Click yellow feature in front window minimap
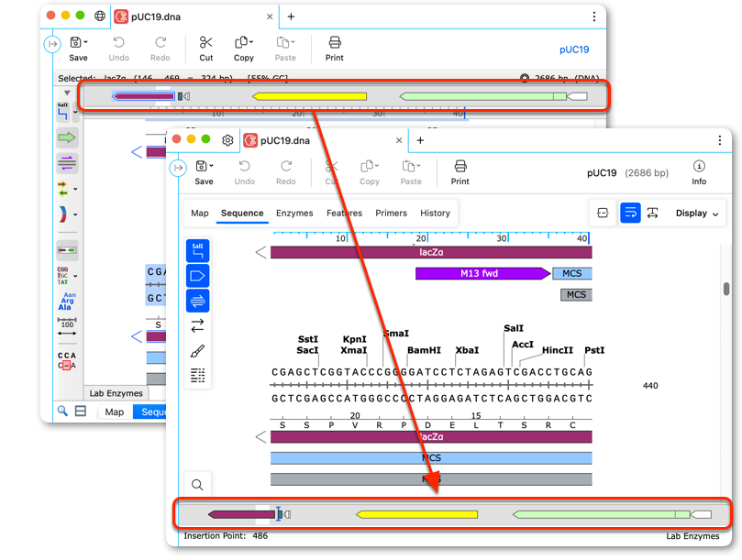742x560 pixels. 416,514
